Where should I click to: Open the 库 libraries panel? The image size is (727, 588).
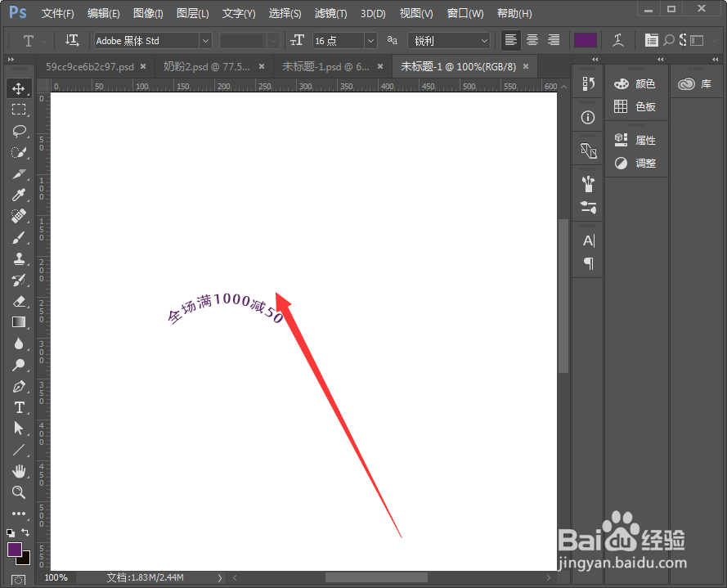(694, 84)
